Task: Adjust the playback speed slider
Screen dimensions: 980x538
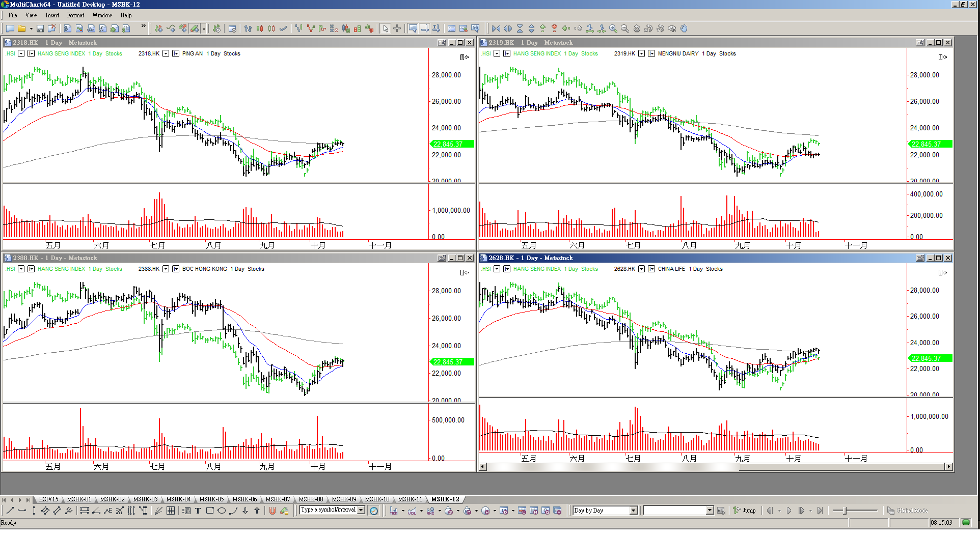Action: (845, 511)
